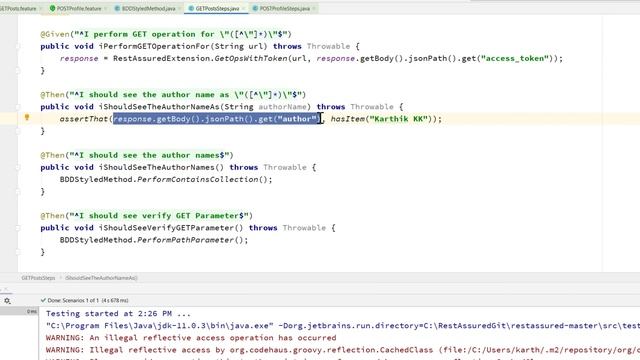Image resolution: width=640 pixels, height=360 pixels.
Task: Click the yellow lightbulb intention icon
Action: (x=27, y=118)
